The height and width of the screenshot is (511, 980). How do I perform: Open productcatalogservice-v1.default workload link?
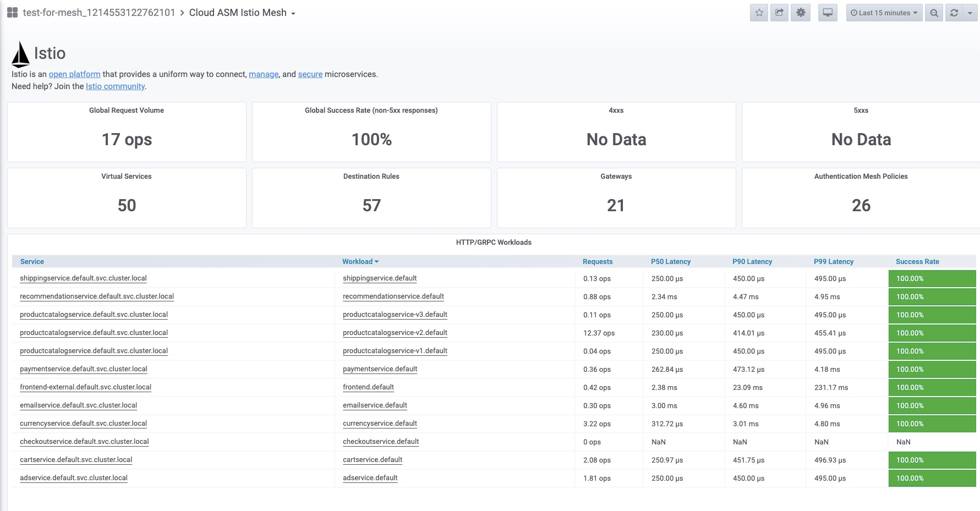tap(395, 351)
